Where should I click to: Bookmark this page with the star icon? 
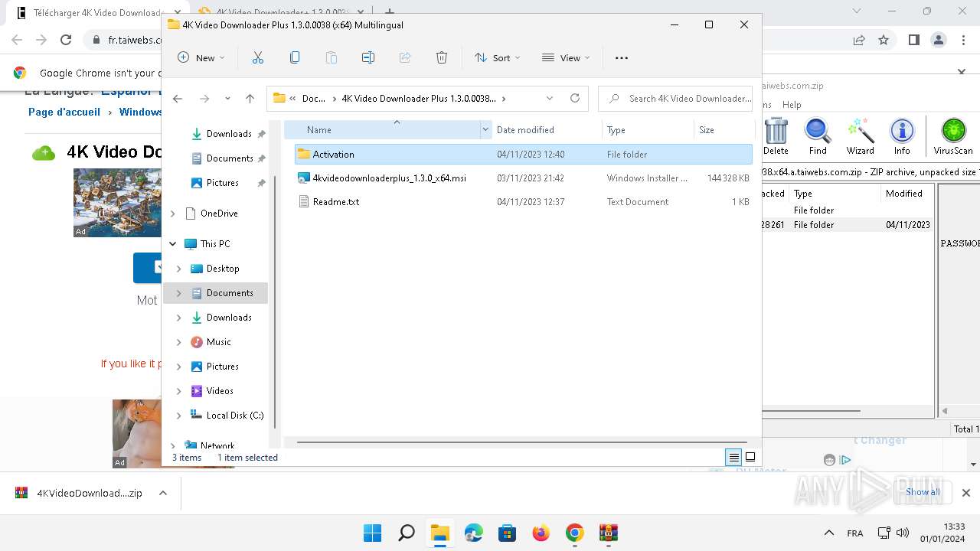[884, 40]
